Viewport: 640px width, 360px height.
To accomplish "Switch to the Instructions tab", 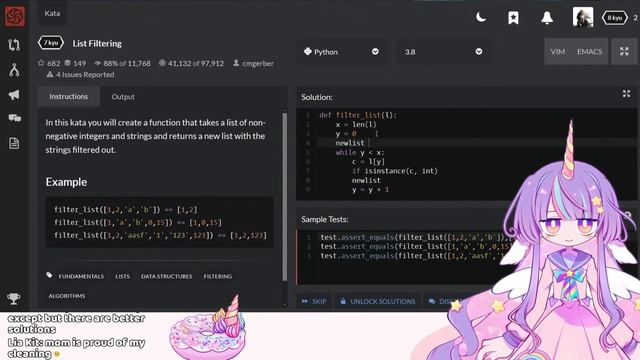I will (69, 96).
